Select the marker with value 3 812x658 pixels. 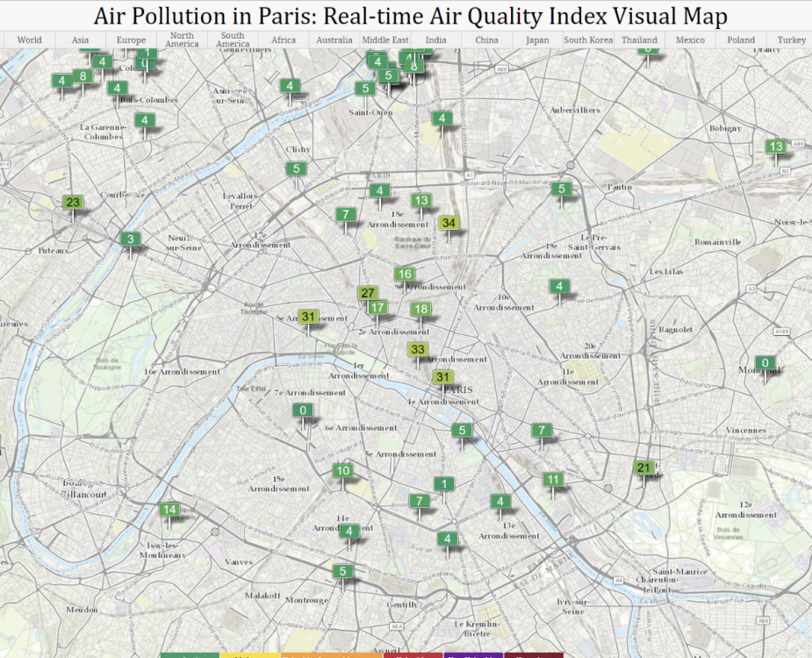click(131, 239)
